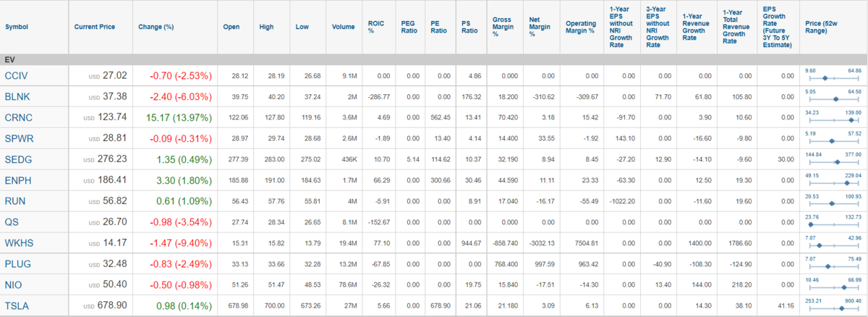Open the ENPH symbol link
The image size is (868, 317).
point(17,180)
